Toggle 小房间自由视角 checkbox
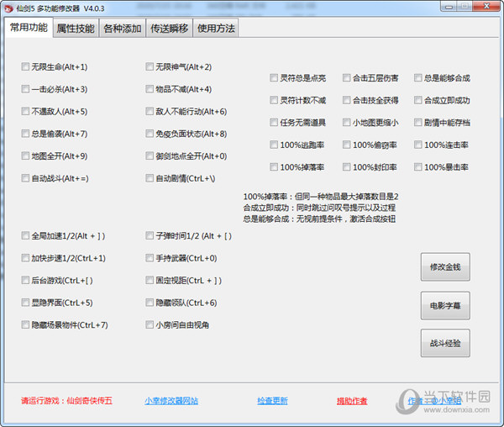 (150, 324)
